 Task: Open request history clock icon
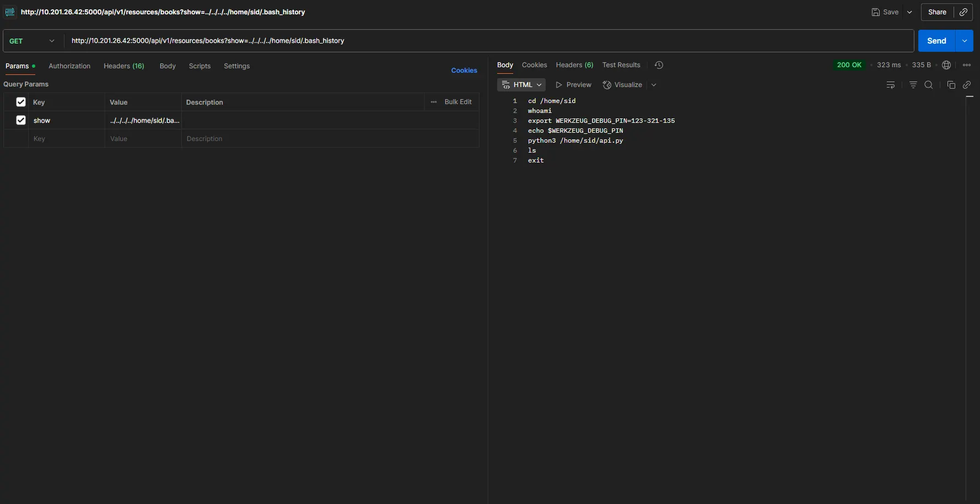tap(659, 65)
